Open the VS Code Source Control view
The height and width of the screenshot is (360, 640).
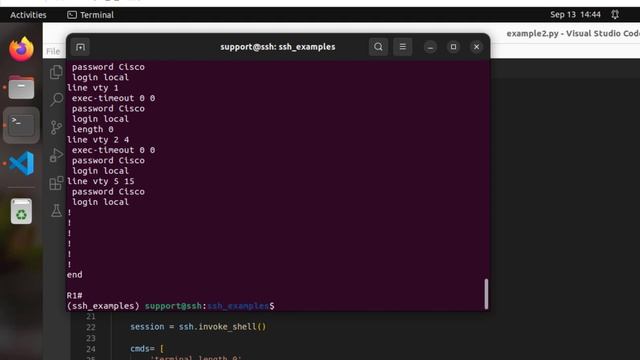click(56, 127)
